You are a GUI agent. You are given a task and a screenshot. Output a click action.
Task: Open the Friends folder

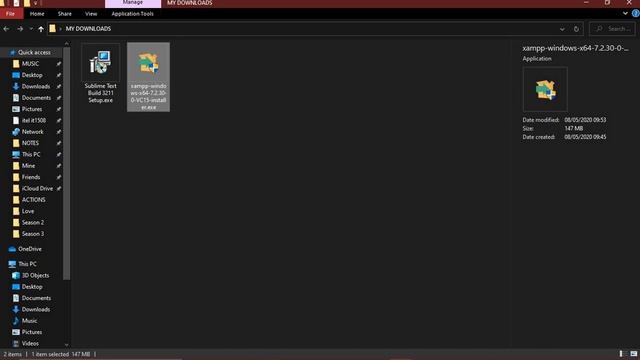pyautogui.click(x=31, y=177)
